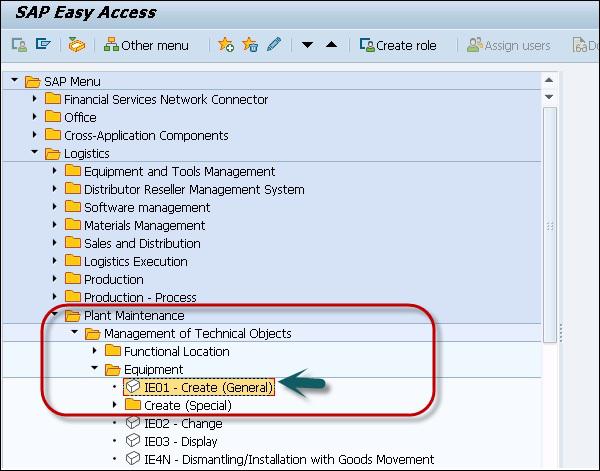Select the Office folder icon
The width and height of the screenshot is (600, 471).
point(53,116)
